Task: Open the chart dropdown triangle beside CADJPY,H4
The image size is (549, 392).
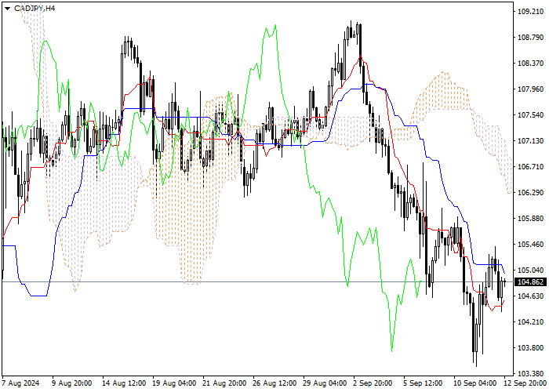Action: (7, 9)
